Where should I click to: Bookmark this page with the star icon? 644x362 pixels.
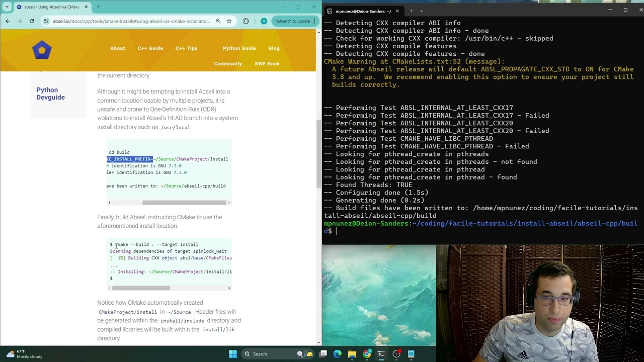pos(229,21)
